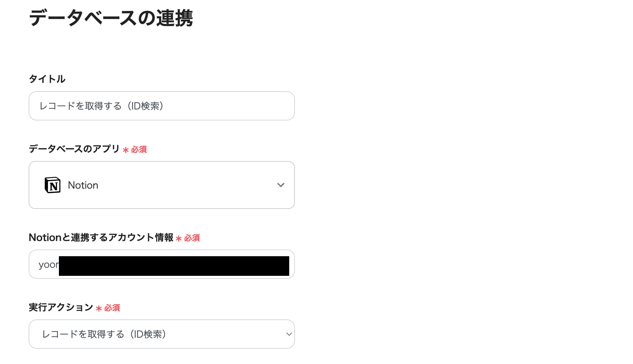Choose レコードを取得する（ID検索） as the action
The width and height of the screenshot is (633, 364).
click(161, 334)
